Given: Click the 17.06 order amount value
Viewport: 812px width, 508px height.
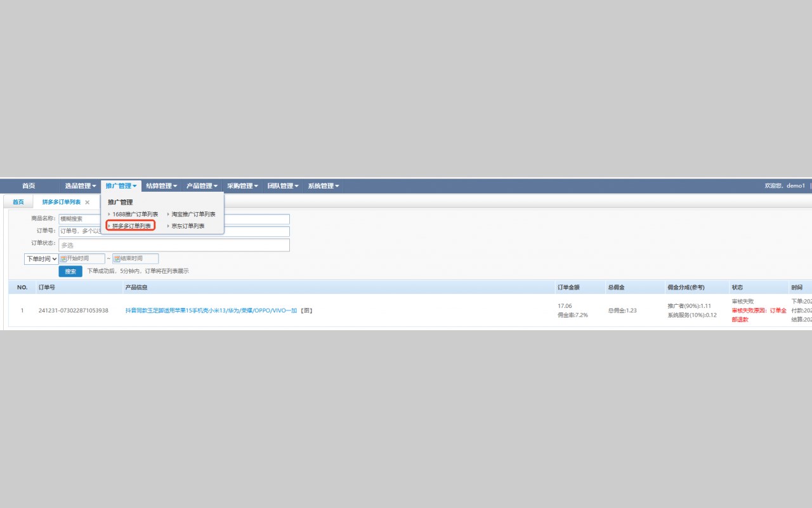Looking at the screenshot, I should point(565,306).
